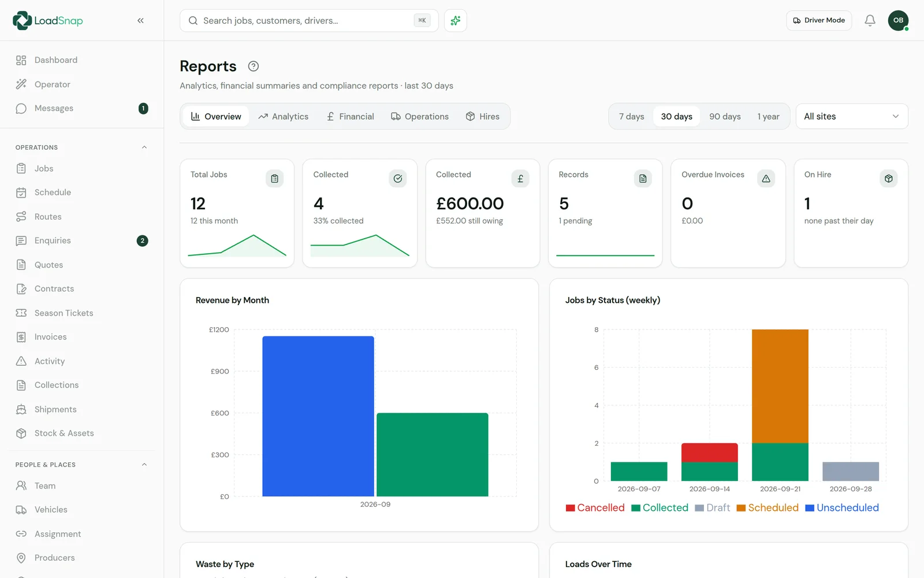Click the document icon on Records card

tap(643, 179)
